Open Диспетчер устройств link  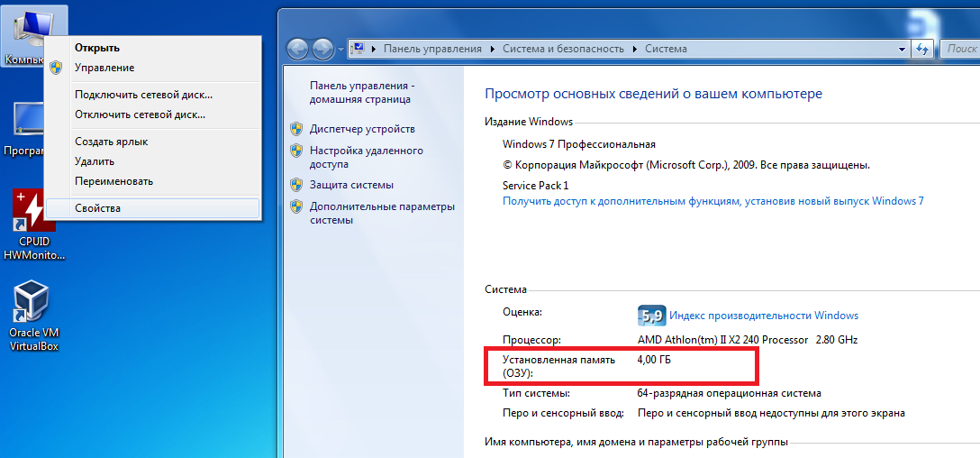[x=362, y=129]
